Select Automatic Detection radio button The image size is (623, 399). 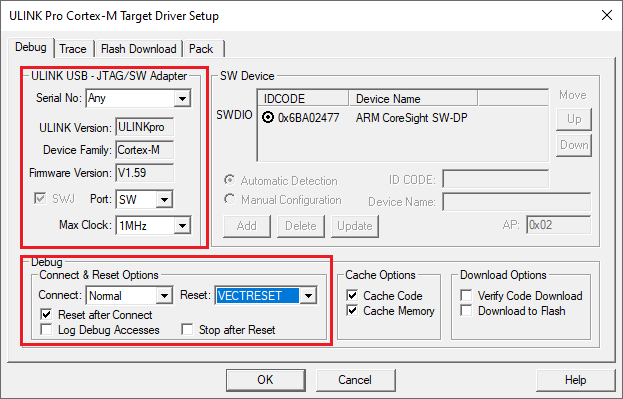point(229,180)
